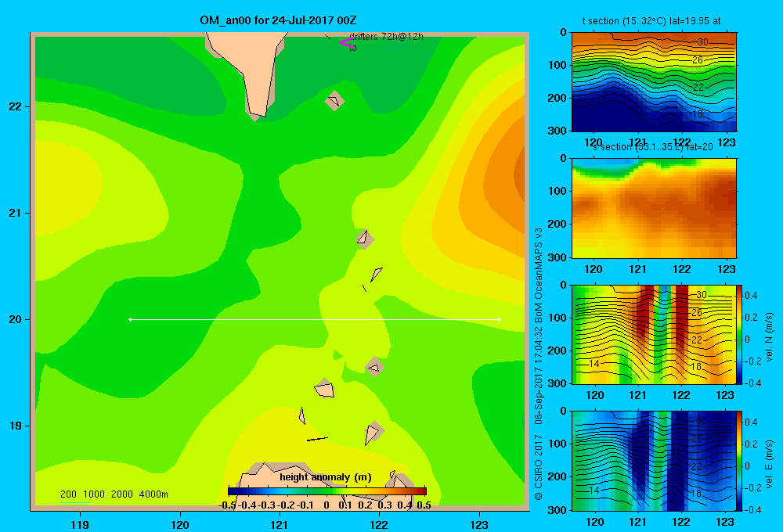
Task: Click the "14" contour label in the vel. N panel
Action: coord(594,364)
